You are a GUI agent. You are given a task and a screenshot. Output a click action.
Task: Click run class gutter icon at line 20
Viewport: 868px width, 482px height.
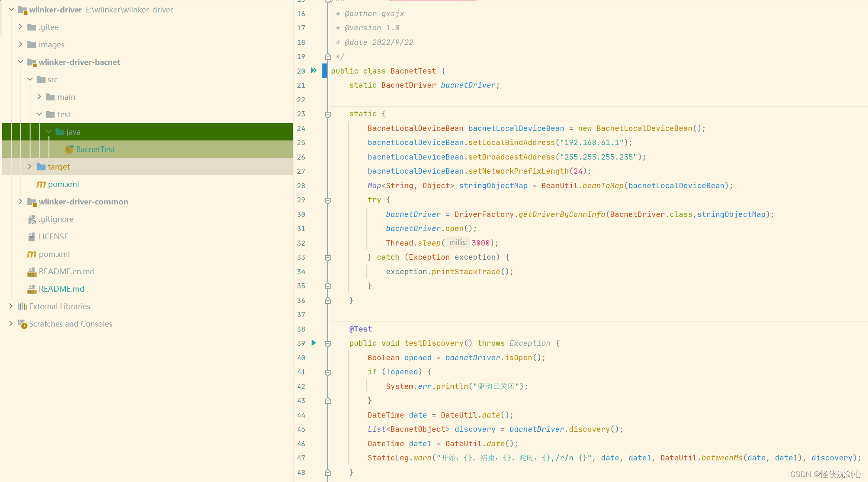[x=314, y=71]
